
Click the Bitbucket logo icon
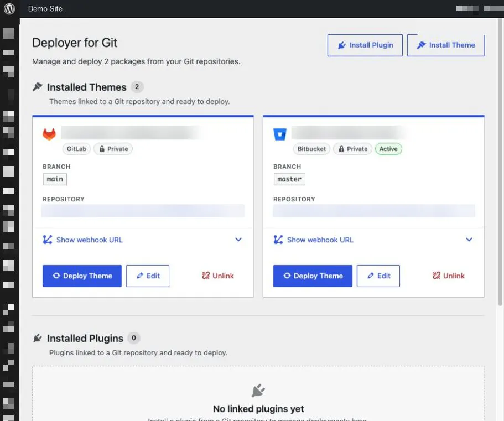coord(279,134)
